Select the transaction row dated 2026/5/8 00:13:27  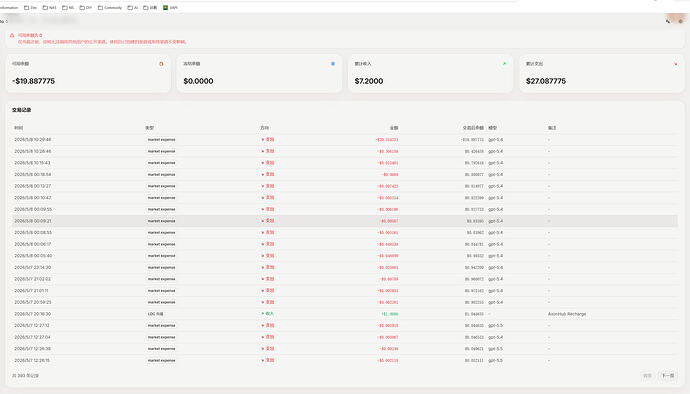345,186
